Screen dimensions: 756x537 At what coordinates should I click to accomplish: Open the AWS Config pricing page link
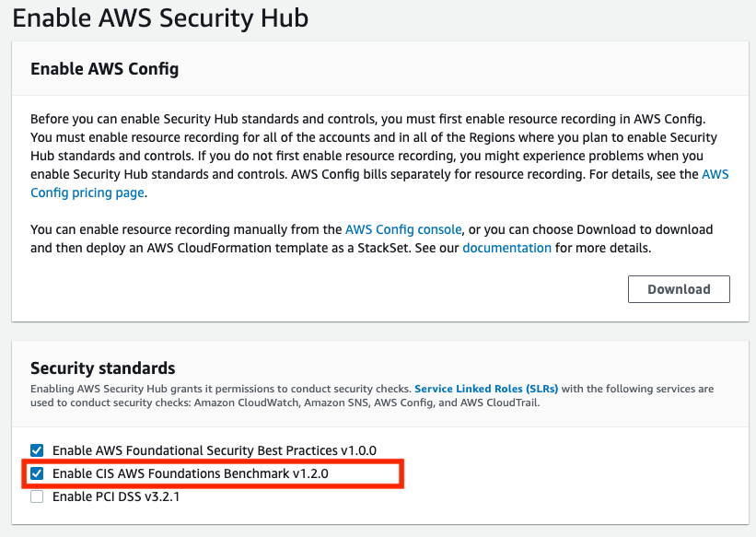click(87, 193)
